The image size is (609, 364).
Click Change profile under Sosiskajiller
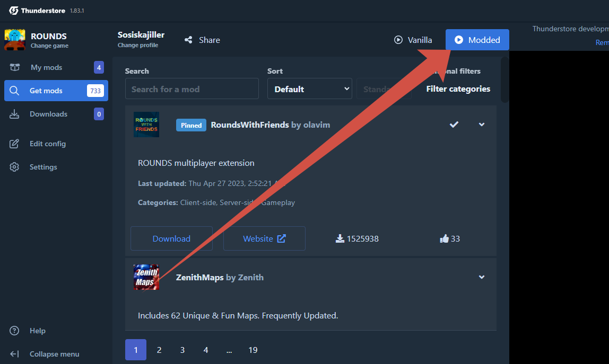138,45
